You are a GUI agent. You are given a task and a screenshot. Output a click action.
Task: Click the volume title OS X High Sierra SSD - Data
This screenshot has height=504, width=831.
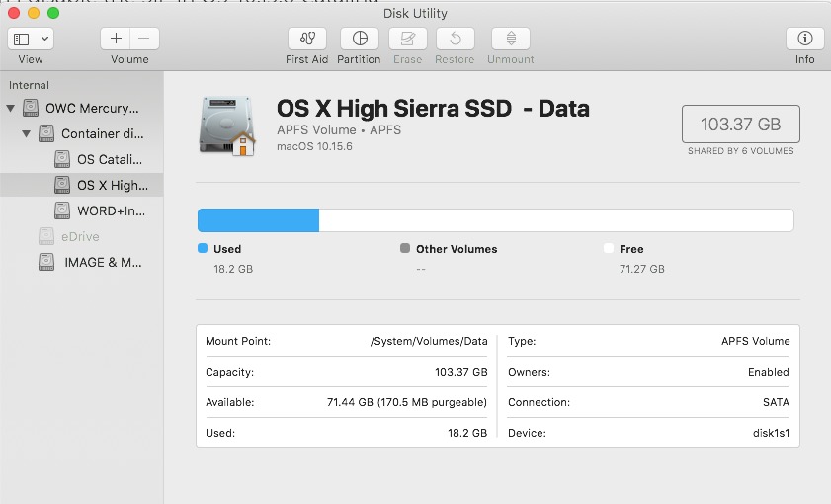point(433,109)
